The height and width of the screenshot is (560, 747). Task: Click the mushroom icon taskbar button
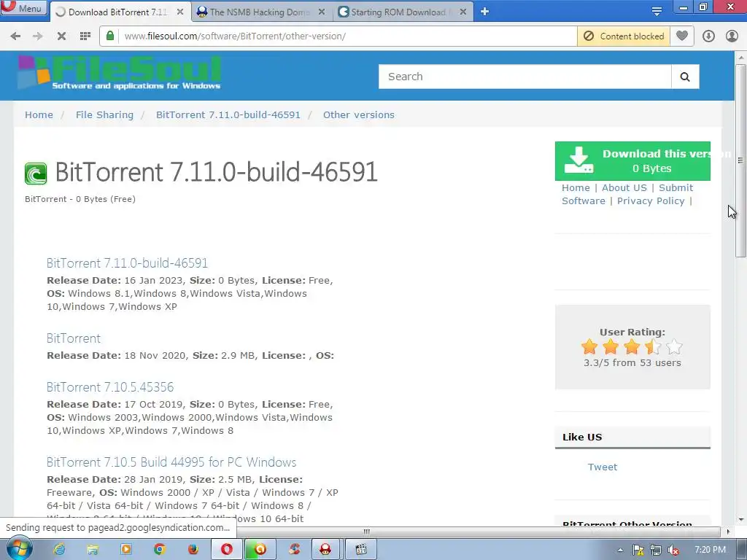[x=325, y=550]
